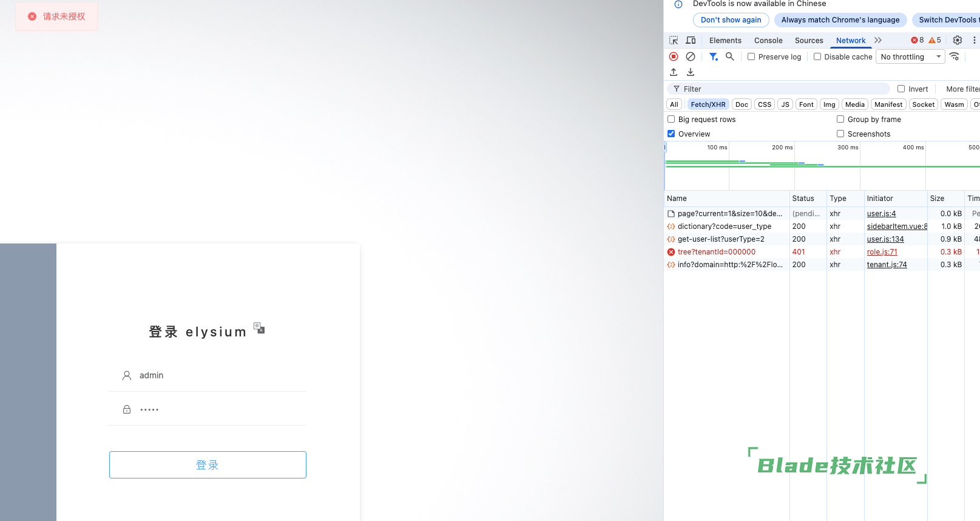Screen dimensions: 980x521
Task: Click the export HAR download icon
Action: click(691, 72)
